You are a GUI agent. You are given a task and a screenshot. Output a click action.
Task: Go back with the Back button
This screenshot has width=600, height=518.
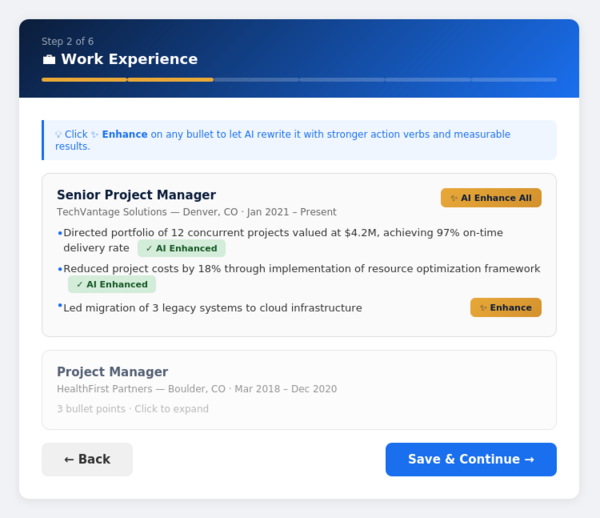(87, 459)
